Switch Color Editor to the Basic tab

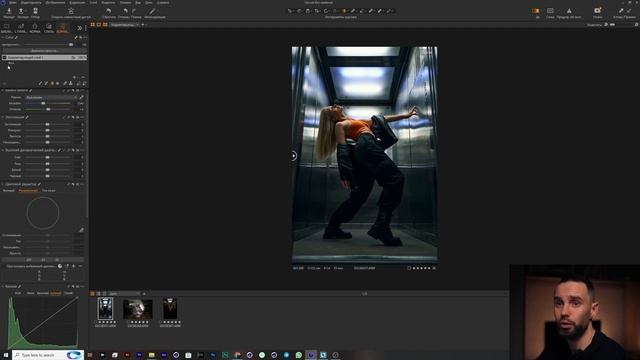[x=9, y=191]
